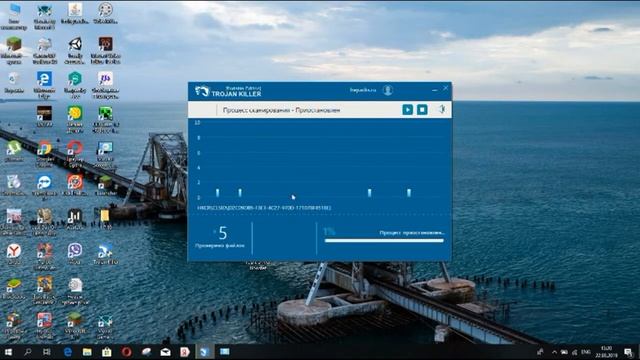Click the scan progress bar
Image resolution: width=640 pixels, height=360 pixels.
point(384,241)
